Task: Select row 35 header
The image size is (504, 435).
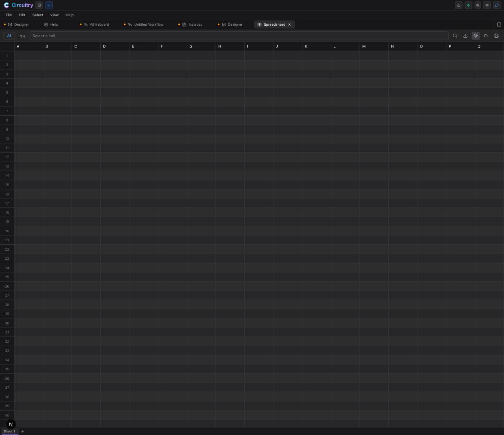Action: [7, 369]
